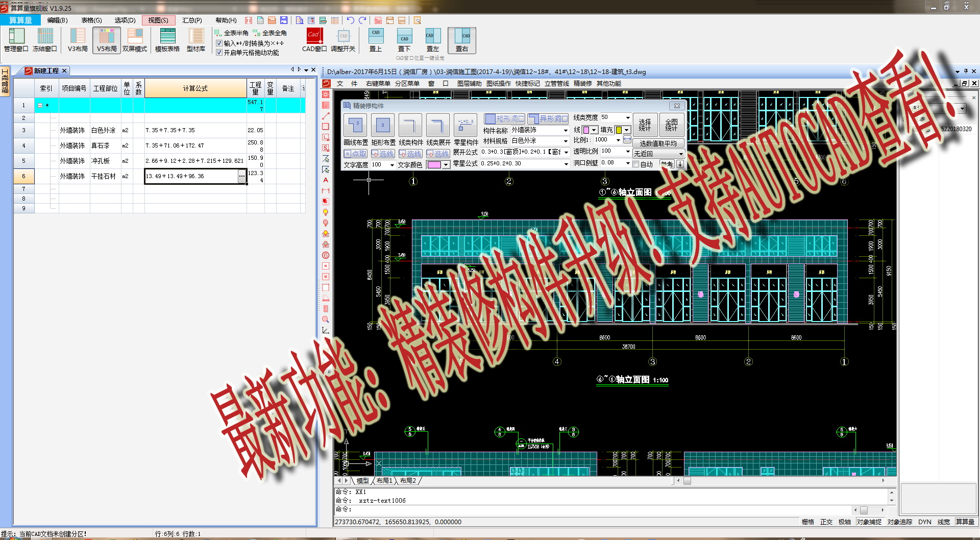Image resolution: width=980 pixels, height=540 pixels.
Task: Toggle 矩形洞口 rectangular opening option
Action: tap(504, 118)
